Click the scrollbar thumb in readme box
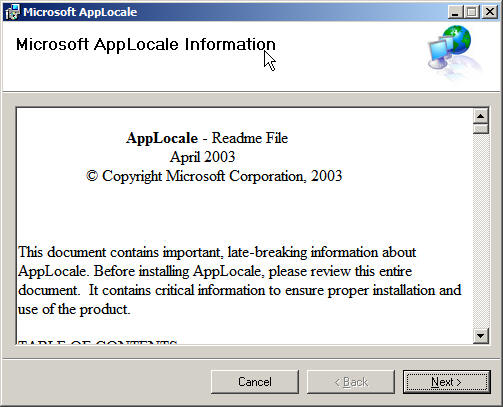 tap(480, 129)
